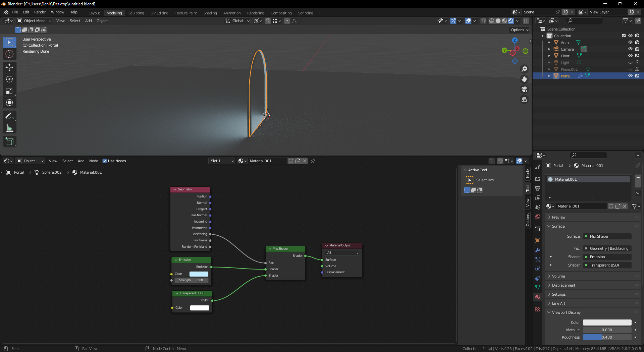Select the Measure ruler tool
Viewport: 644px width, 352px height.
pyautogui.click(x=9, y=128)
